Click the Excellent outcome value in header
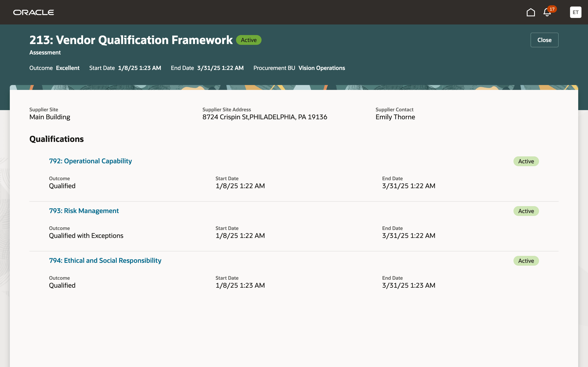The width and height of the screenshot is (588, 367). [68, 68]
